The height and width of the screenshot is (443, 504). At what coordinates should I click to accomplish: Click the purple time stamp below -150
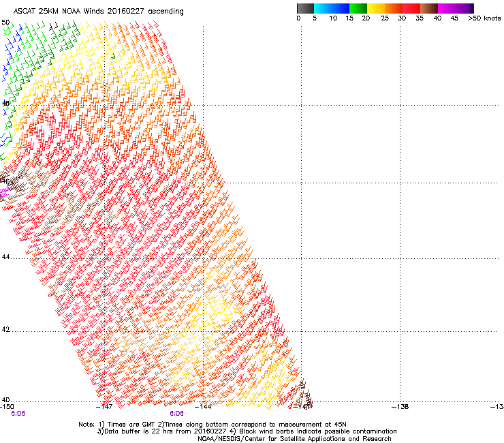(18, 414)
